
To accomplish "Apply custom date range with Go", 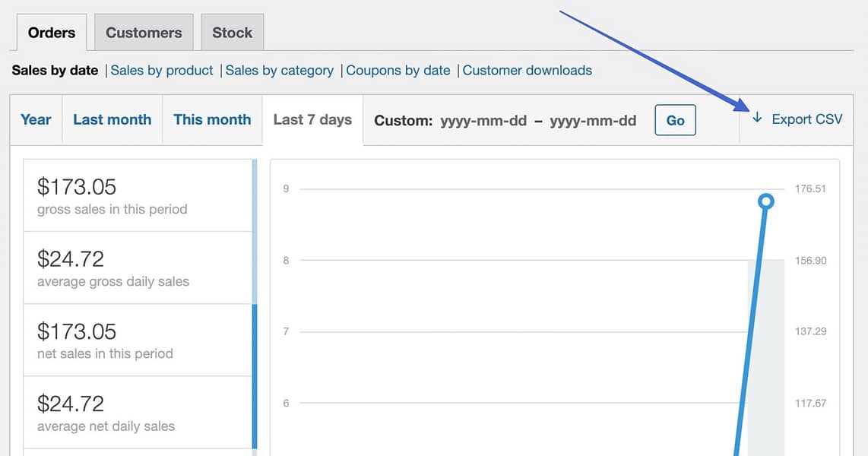I will point(675,119).
